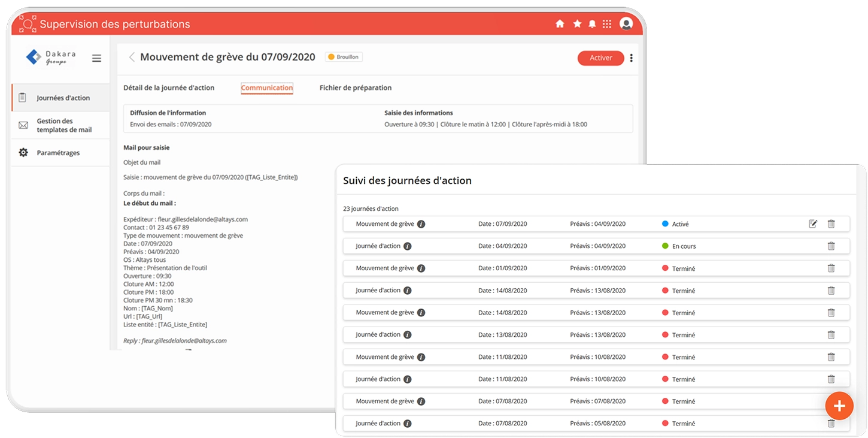Add a new action day with plus button
Viewport: 868px width, 438px height.
(x=839, y=406)
